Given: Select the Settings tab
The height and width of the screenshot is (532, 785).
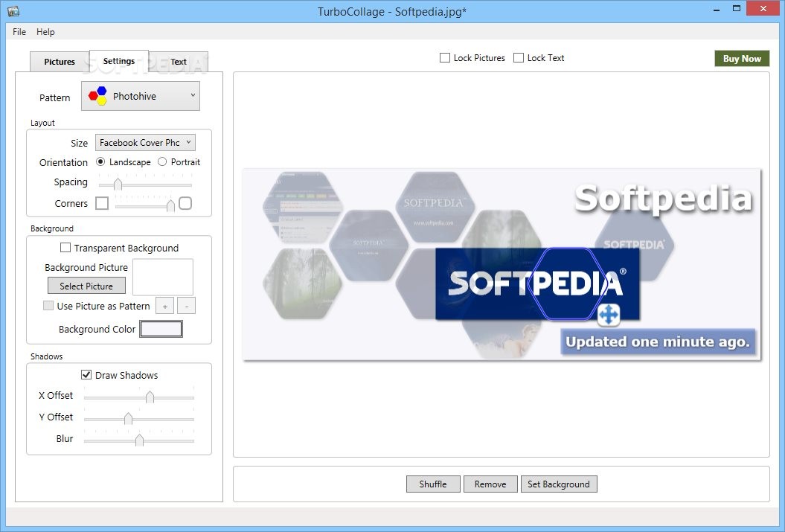Looking at the screenshot, I should point(119,61).
